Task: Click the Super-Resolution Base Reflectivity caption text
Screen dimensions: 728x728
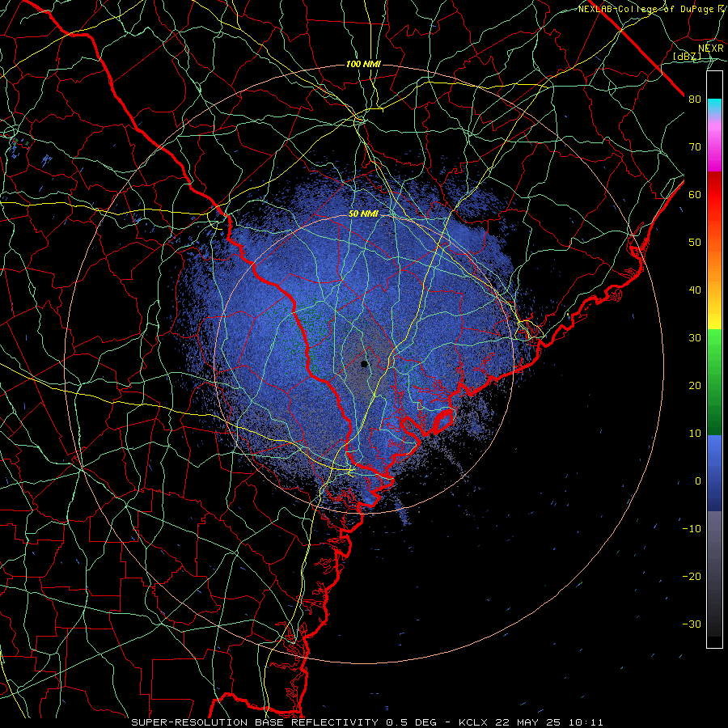Action: pos(256,722)
